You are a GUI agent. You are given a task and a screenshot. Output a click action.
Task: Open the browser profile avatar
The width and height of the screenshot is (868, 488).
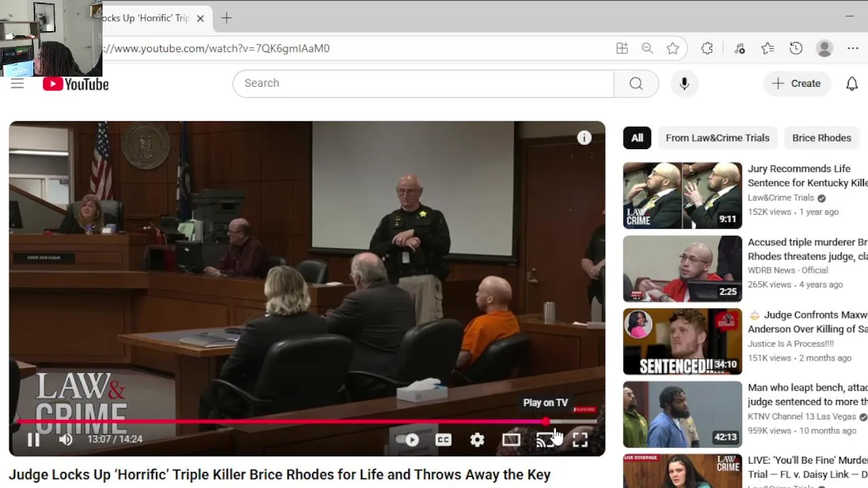point(825,48)
